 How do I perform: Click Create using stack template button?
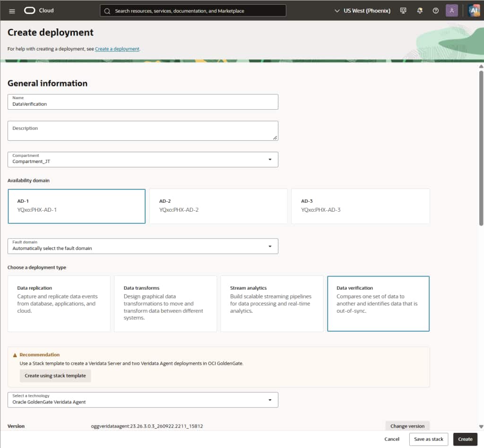[x=55, y=376]
